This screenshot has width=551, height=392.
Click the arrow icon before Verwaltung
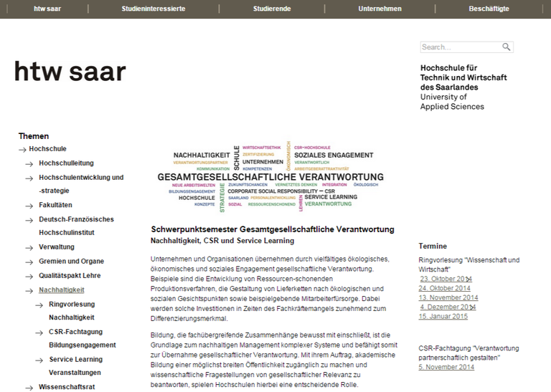pos(29,248)
